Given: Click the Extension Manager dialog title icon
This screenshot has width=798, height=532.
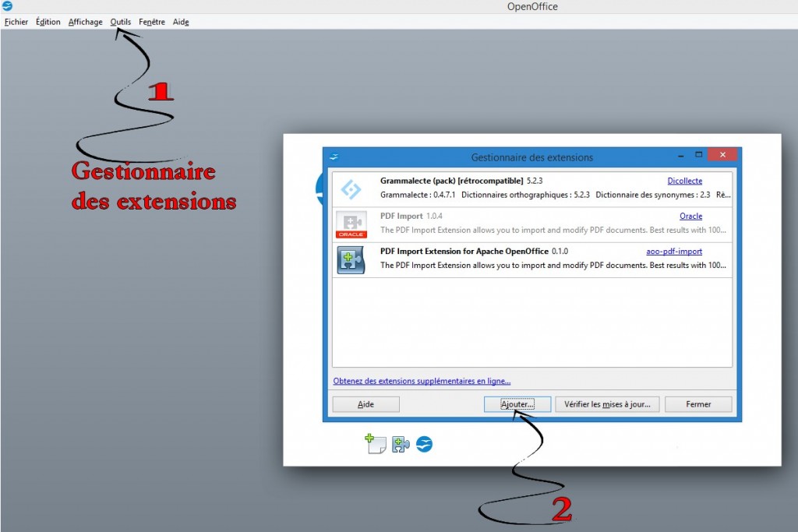Looking at the screenshot, I should 334,157.
